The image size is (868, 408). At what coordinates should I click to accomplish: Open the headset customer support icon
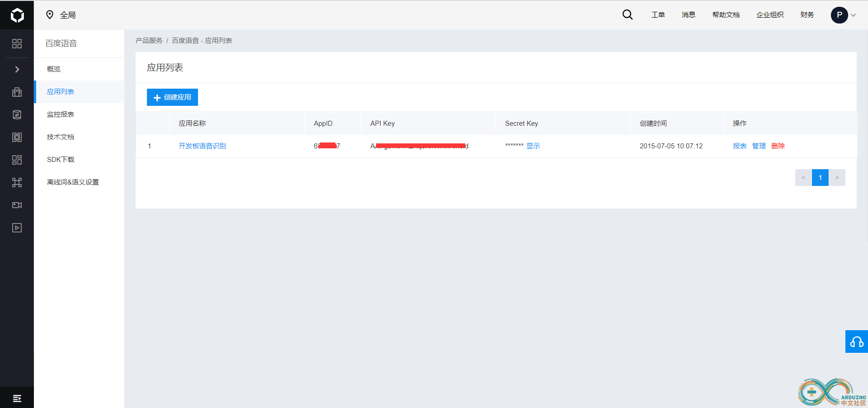tap(856, 342)
